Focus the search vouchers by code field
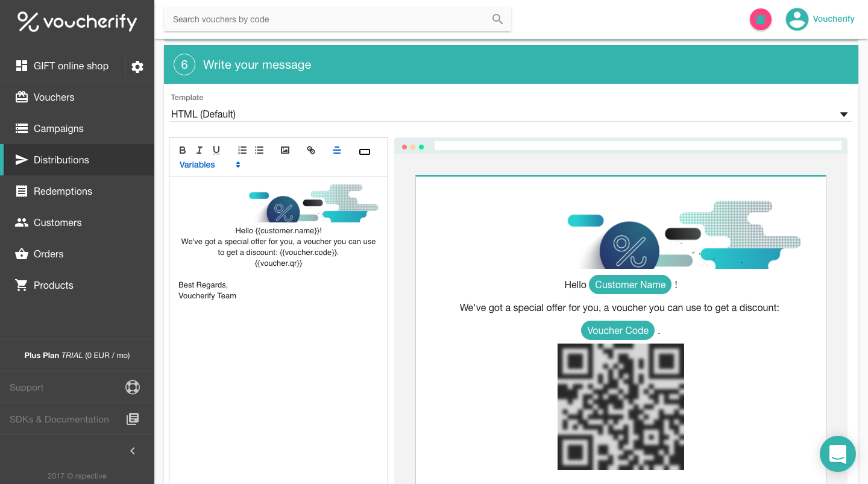868x484 pixels. [338, 19]
